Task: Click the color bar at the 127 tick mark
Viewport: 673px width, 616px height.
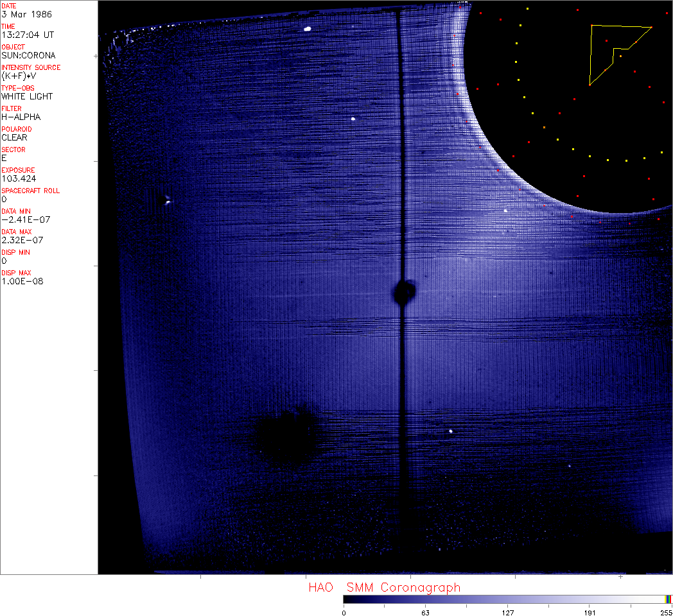Action: pos(508,599)
